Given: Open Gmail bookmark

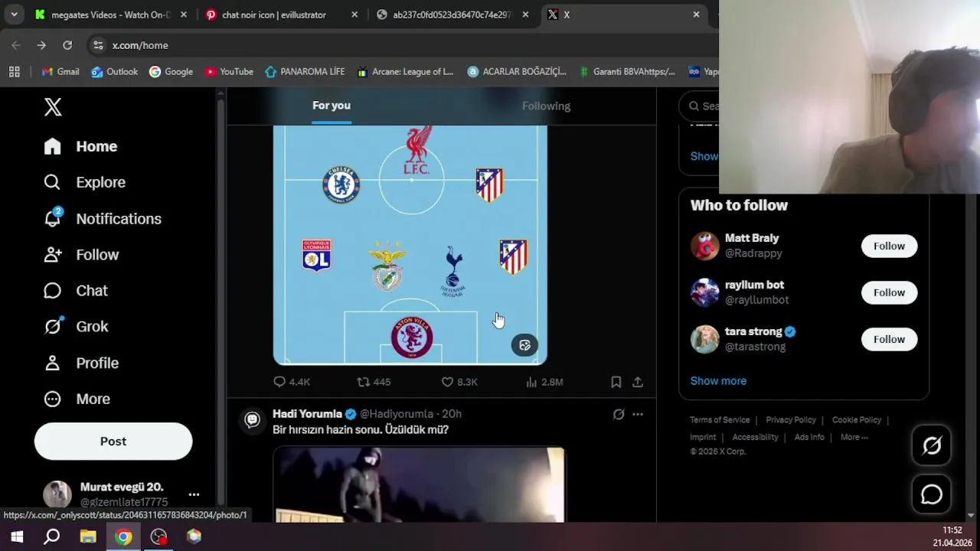Looking at the screenshot, I should point(60,71).
